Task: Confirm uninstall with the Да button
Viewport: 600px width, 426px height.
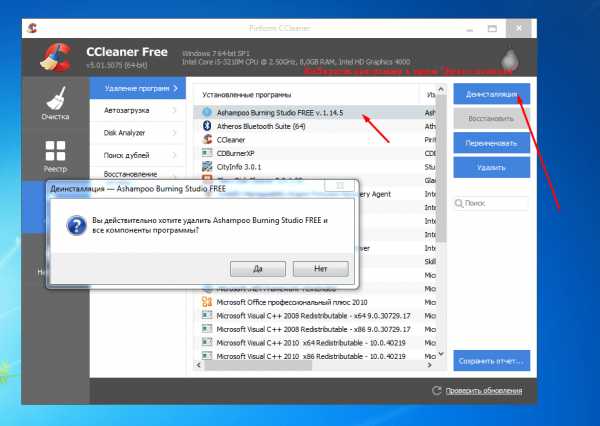Action: (x=257, y=269)
